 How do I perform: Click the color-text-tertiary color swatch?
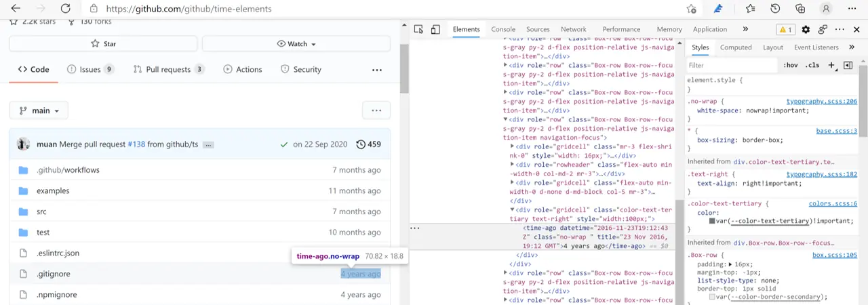(713, 221)
